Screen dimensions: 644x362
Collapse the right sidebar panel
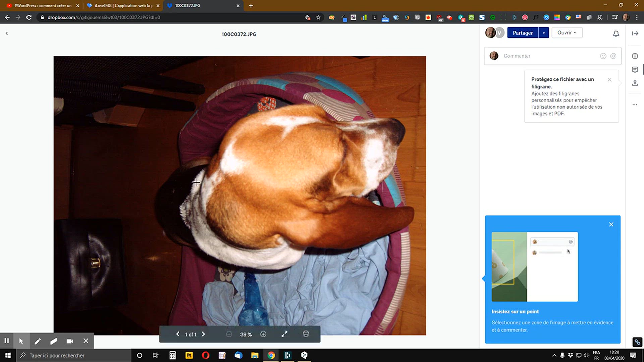635,33
